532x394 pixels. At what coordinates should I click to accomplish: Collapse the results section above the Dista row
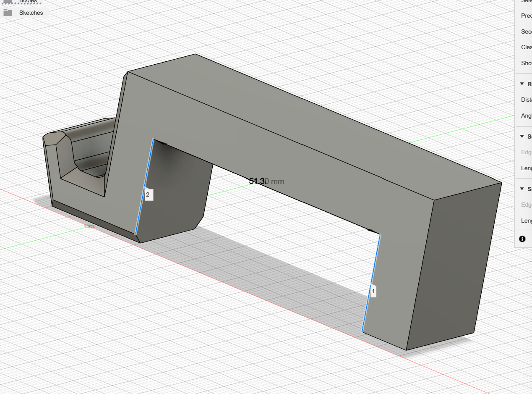(x=522, y=84)
